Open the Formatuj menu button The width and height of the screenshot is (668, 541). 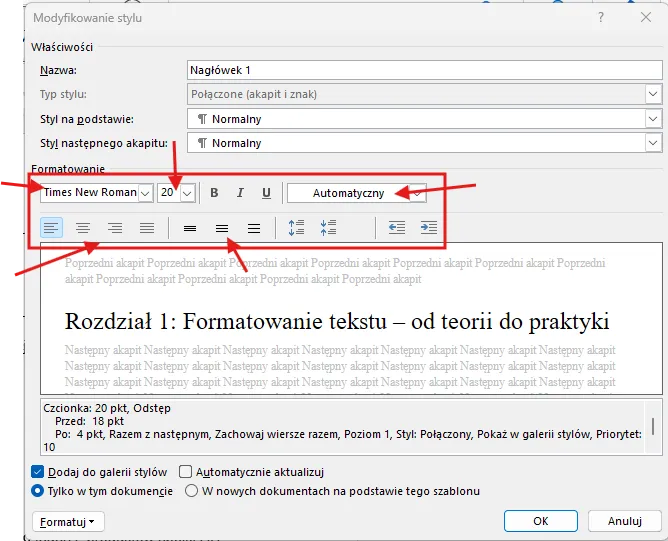pos(68,522)
